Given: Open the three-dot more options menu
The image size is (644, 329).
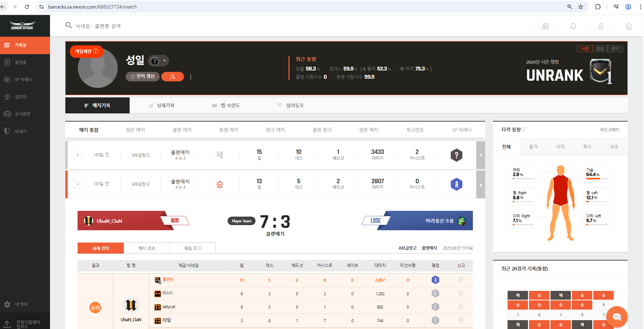Looking at the screenshot, I should point(191,77).
